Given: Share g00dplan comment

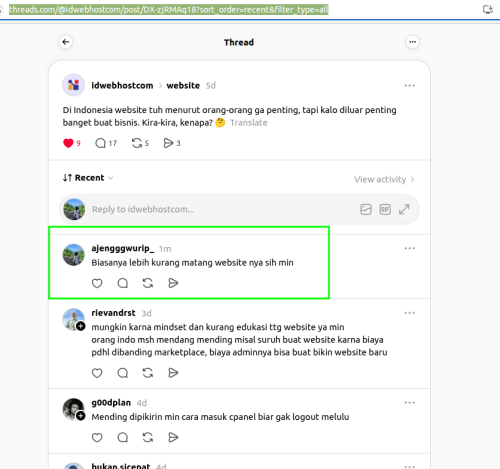Looking at the screenshot, I should [x=173, y=437].
